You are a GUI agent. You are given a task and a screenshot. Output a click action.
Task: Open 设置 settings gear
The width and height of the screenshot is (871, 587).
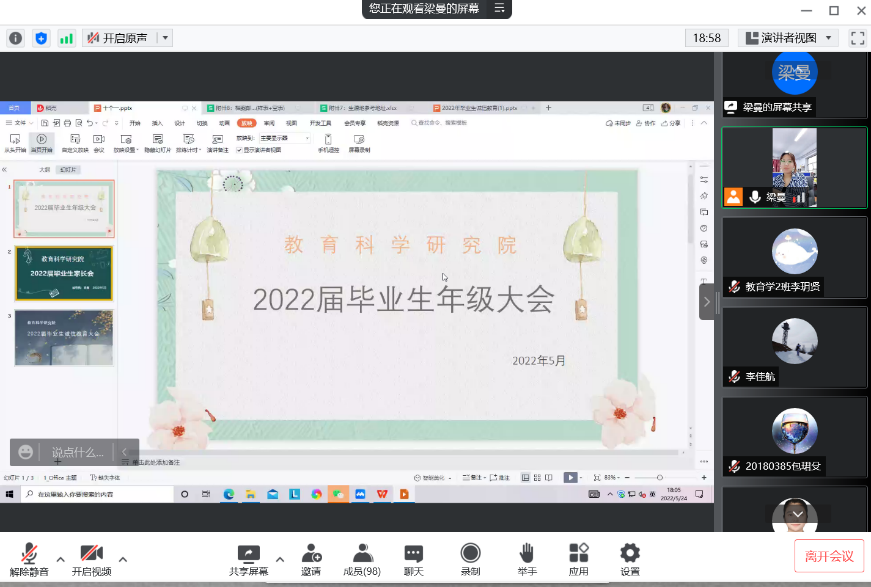click(x=629, y=560)
